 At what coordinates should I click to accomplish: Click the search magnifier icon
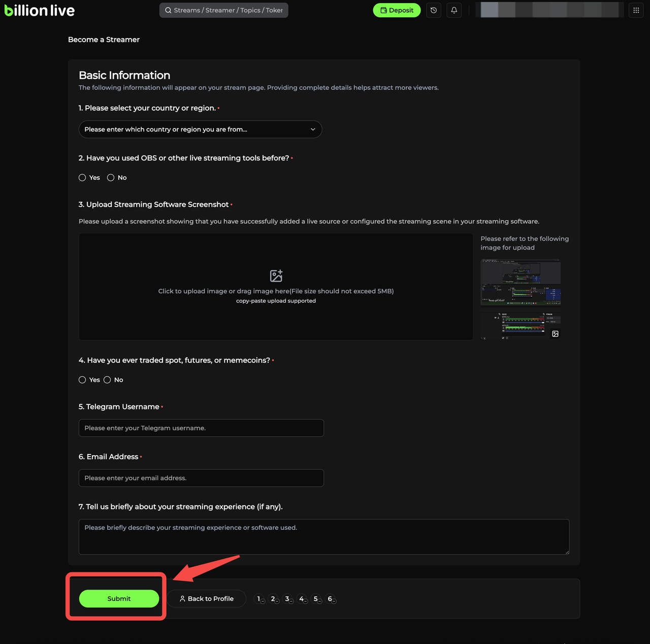coord(168,10)
